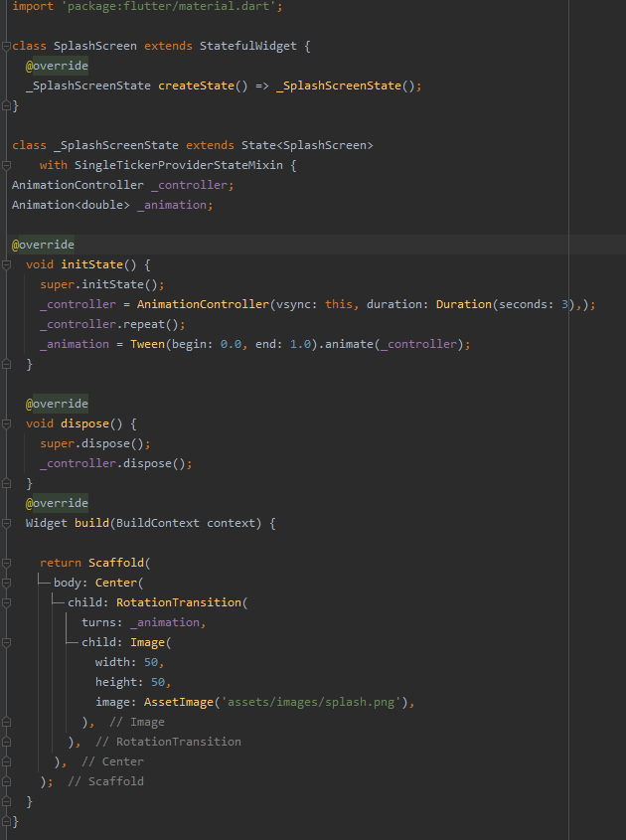This screenshot has height=840, width=626.
Task: Click the 'width: 50' value
Action: (x=150, y=663)
